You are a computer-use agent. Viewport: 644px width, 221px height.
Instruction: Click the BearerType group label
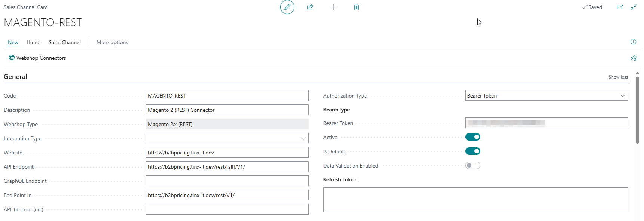(337, 110)
